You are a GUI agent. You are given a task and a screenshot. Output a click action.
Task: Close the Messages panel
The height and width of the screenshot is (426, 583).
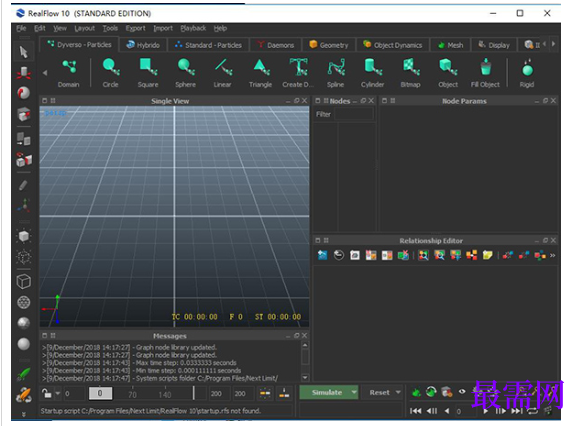[305, 335]
